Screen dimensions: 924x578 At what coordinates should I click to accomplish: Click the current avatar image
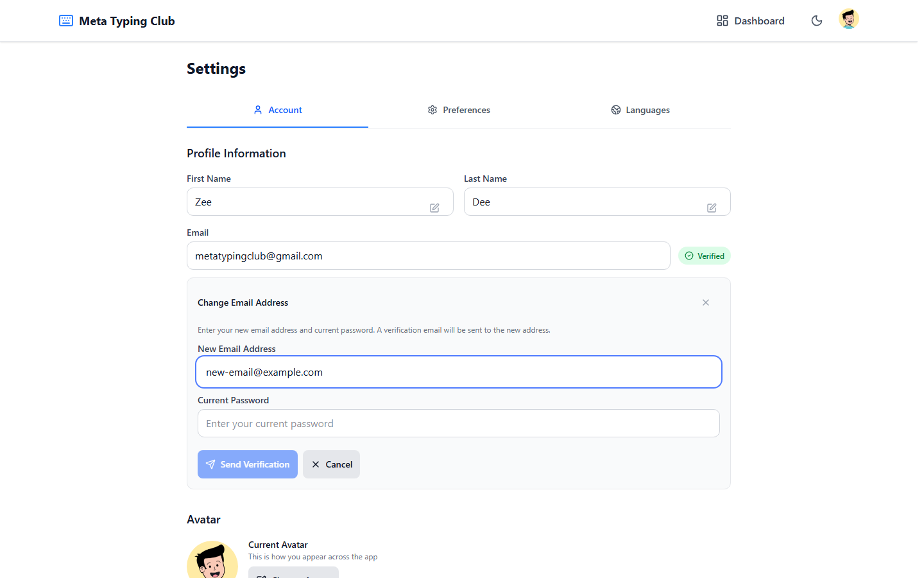(212, 560)
